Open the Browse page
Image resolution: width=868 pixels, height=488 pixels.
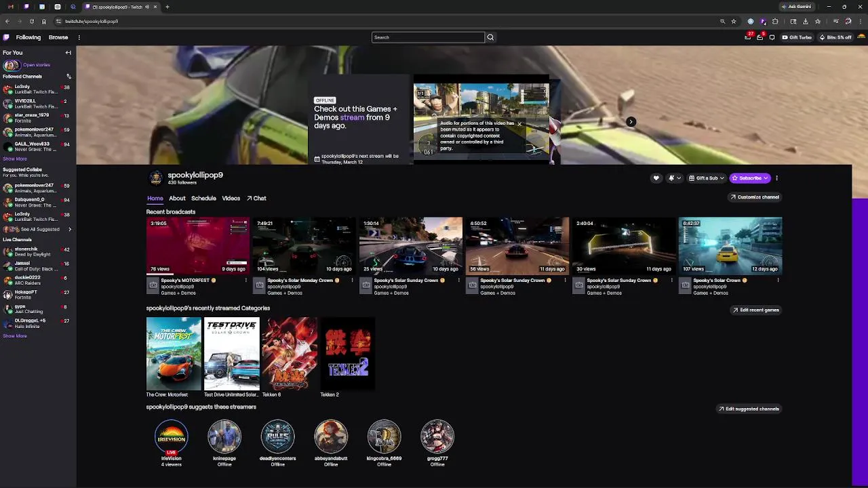(58, 37)
